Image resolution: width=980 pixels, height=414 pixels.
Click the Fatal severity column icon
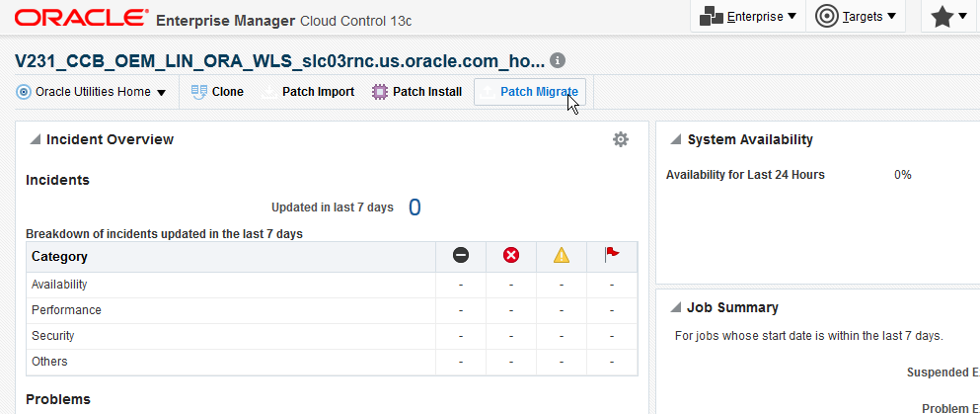(461, 255)
